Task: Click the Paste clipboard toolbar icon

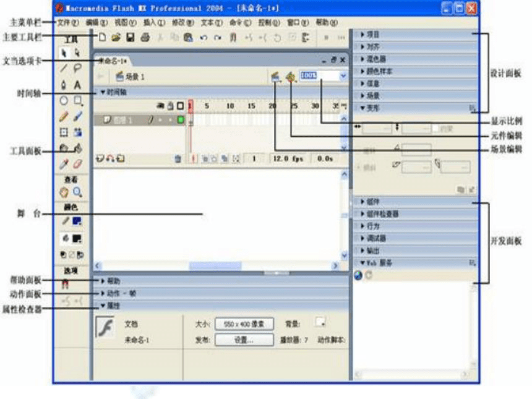Action: click(x=188, y=37)
